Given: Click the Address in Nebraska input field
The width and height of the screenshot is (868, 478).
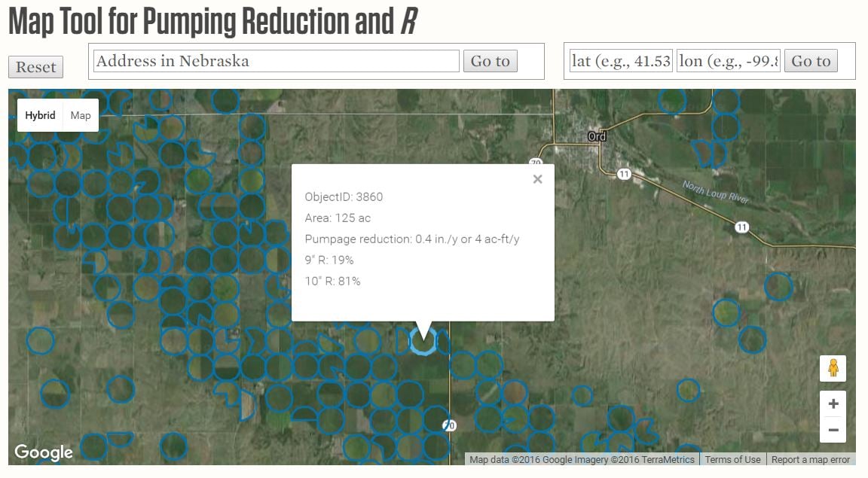Looking at the screenshot, I should coord(276,61).
